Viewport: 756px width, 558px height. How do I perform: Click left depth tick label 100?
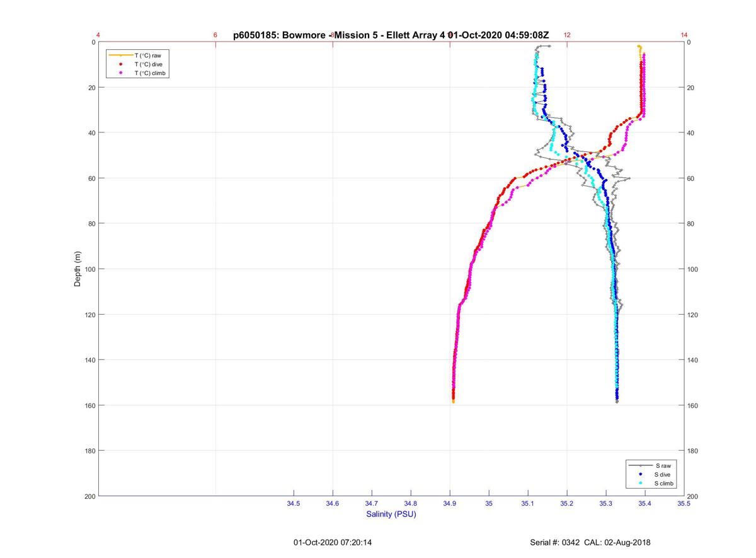(89, 269)
